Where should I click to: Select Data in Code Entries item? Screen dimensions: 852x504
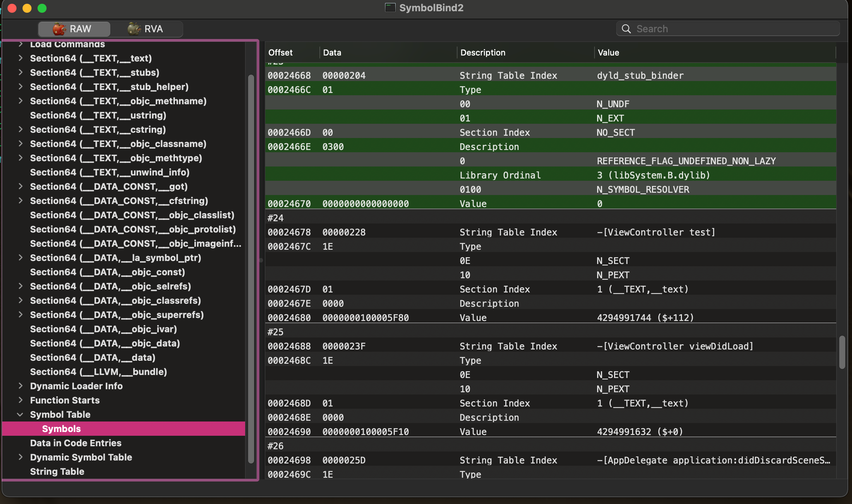(76, 443)
